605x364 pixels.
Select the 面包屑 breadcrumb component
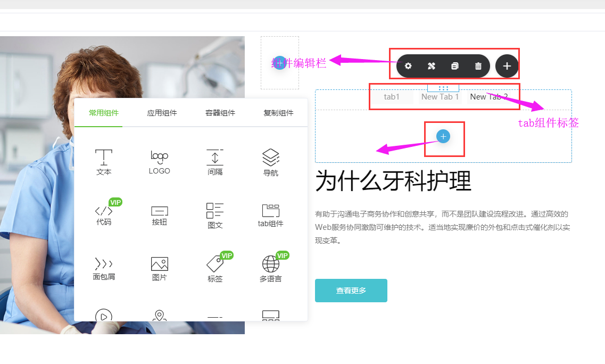click(x=104, y=269)
